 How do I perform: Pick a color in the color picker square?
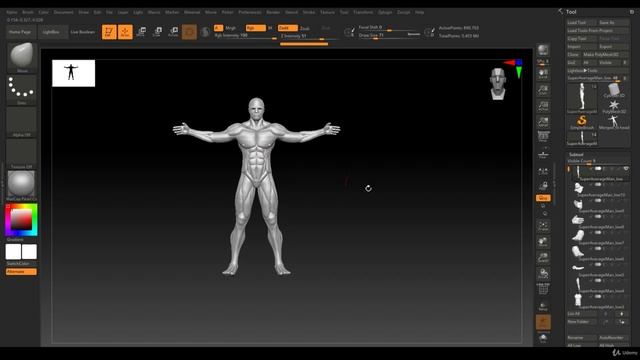[21, 220]
